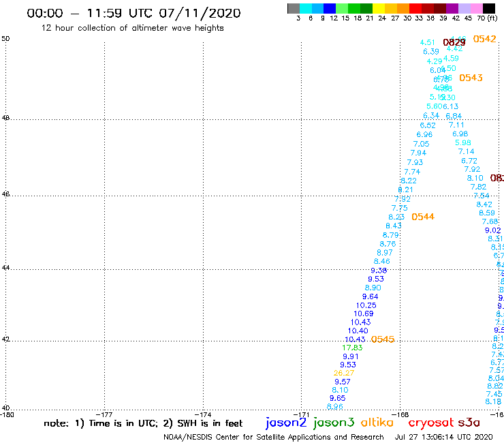Click the wave height value 8.79
This screenshot has height=443, width=504.
390,236
